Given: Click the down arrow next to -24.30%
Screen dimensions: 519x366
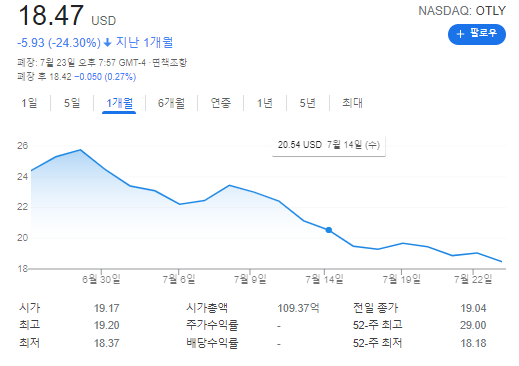Looking at the screenshot, I should (107, 43).
